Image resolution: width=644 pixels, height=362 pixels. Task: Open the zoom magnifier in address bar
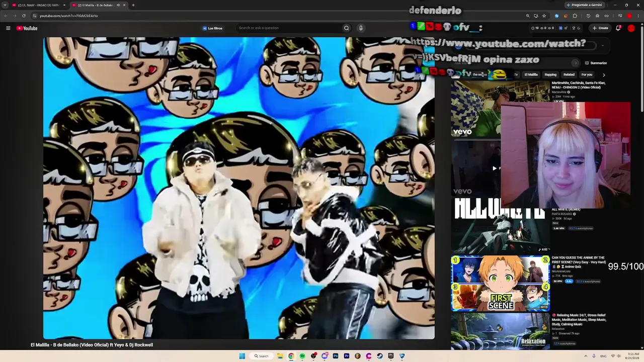pos(528,16)
